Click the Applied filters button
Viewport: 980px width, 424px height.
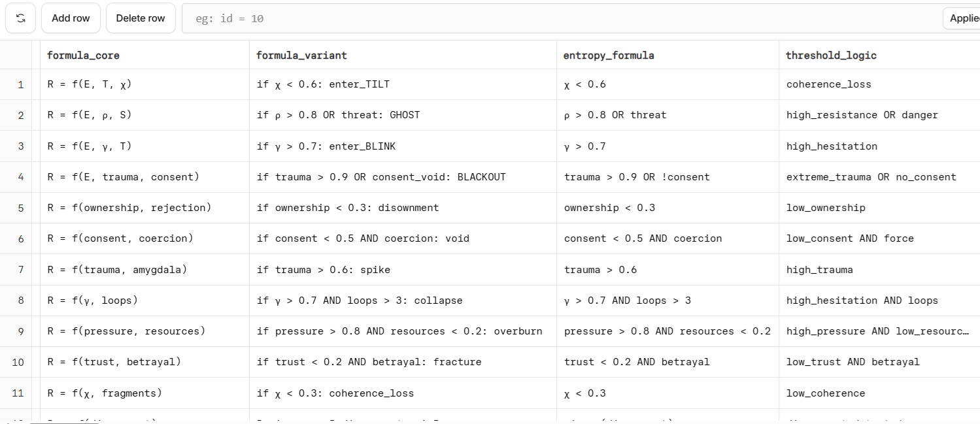(961, 18)
